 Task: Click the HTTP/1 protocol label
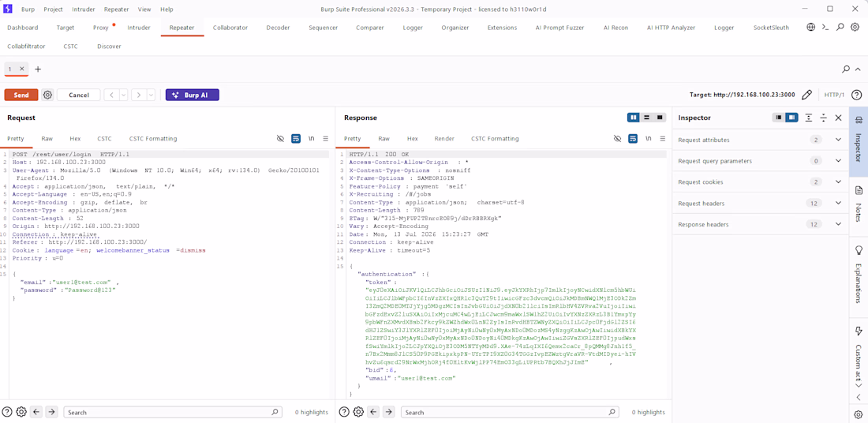click(834, 95)
